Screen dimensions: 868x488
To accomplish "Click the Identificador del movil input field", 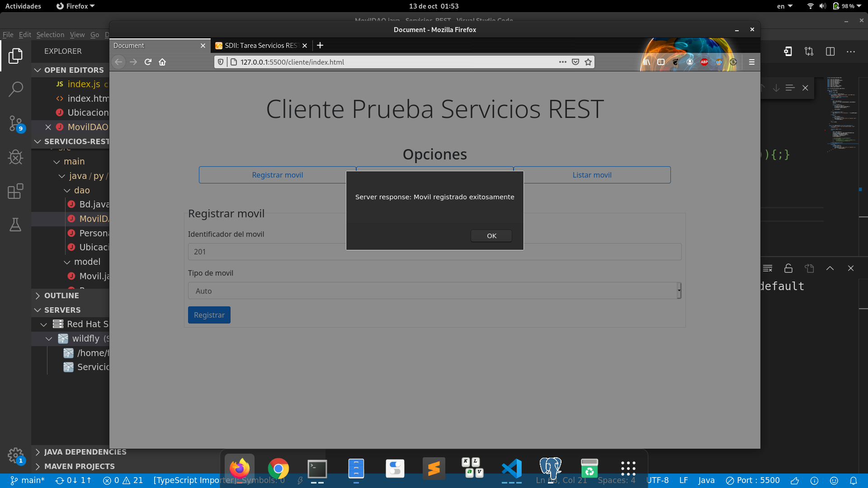I will (434, 251).
